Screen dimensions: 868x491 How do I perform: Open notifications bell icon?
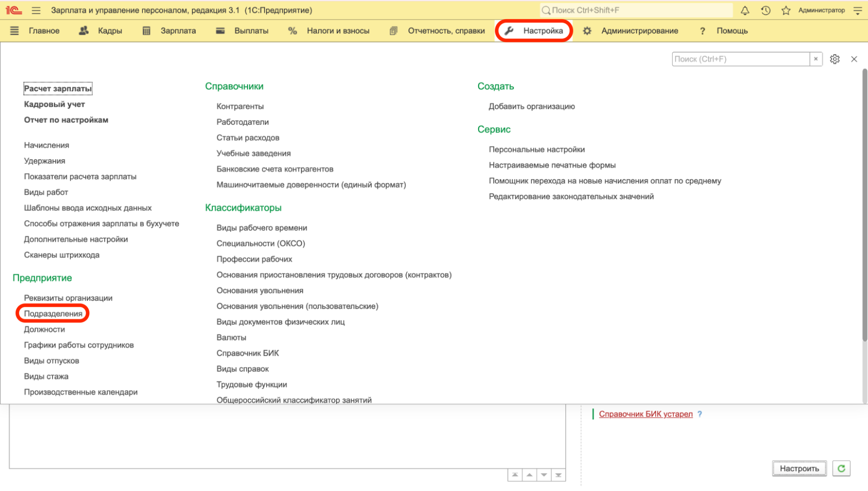point(745,10)
